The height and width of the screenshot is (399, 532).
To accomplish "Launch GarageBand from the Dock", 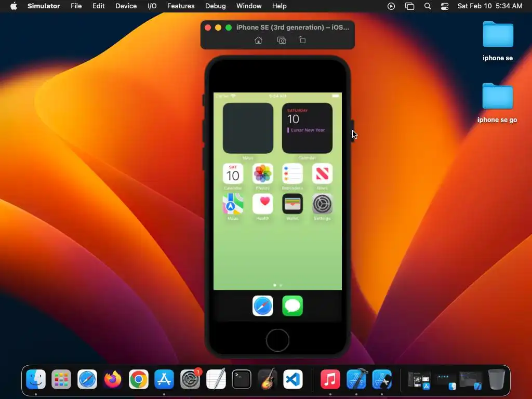I will [268, 379].
